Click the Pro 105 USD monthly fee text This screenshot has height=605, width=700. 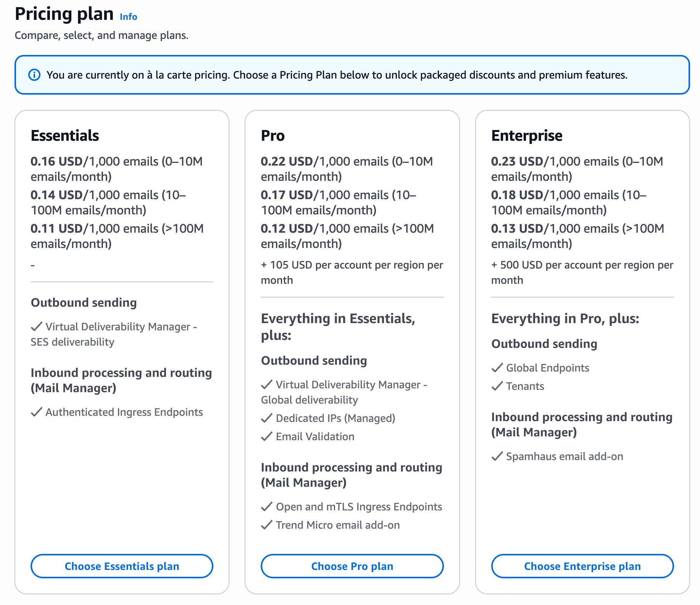click(352, 272)
